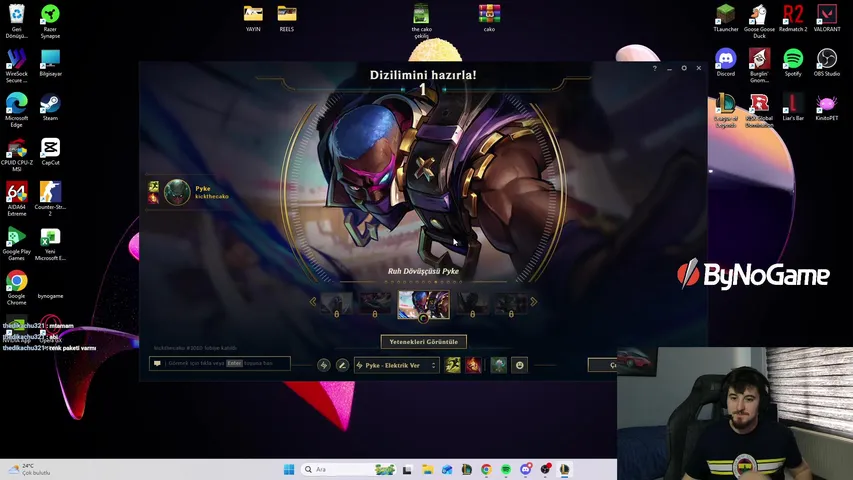Open Discord desktop shortcut
Viewport: 853px width, 480px height.
(726, 63)
